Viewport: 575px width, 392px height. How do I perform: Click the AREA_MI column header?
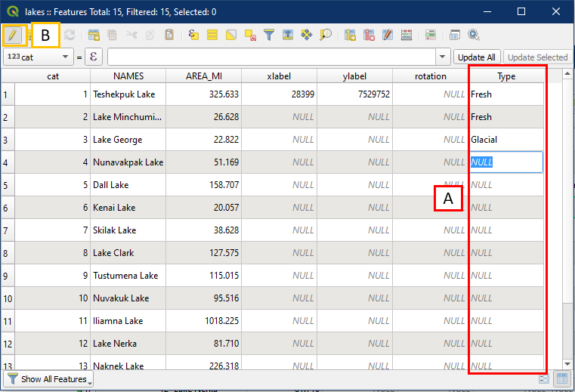pos(204,76)
